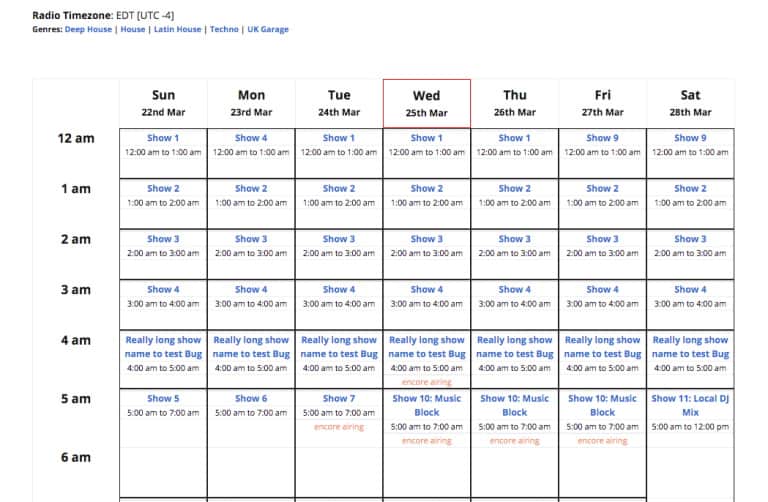
Task: Click the UK Garage genre link
Action: pos(268,30)
